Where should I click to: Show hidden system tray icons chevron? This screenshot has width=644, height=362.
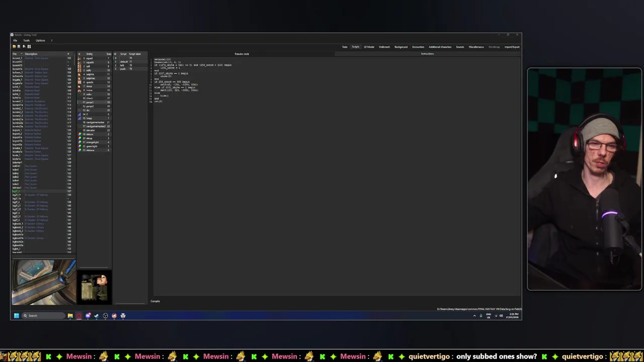pos(474,316)
